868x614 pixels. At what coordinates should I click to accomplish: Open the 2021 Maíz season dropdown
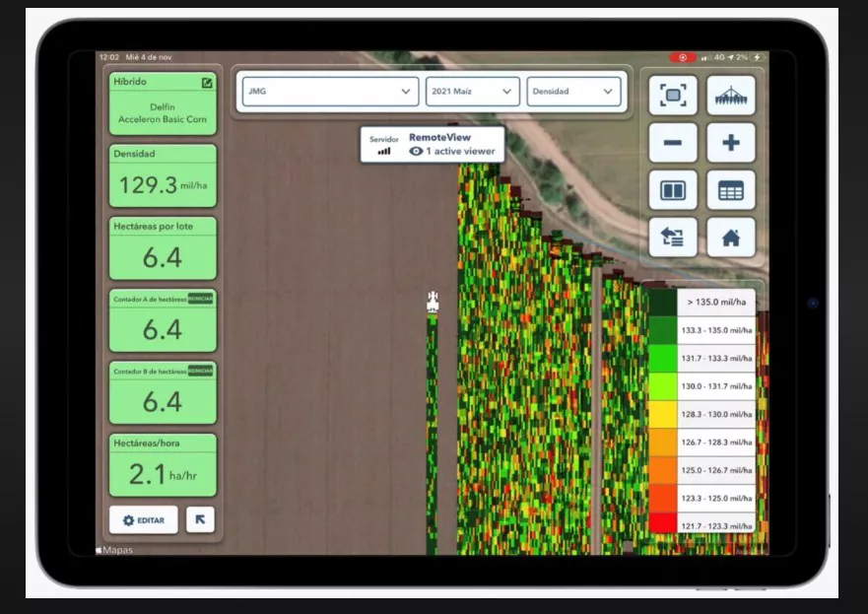tap(472, 92)
